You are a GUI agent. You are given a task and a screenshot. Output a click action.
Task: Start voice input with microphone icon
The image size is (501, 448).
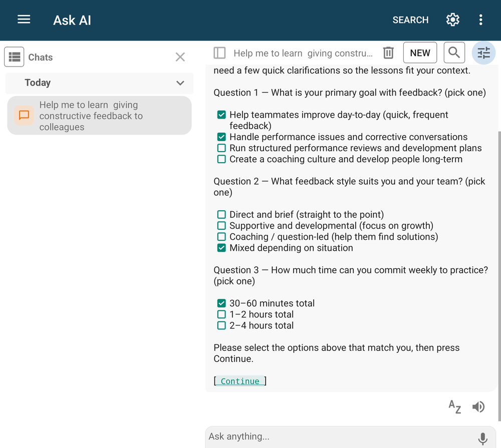click(482, 438)
